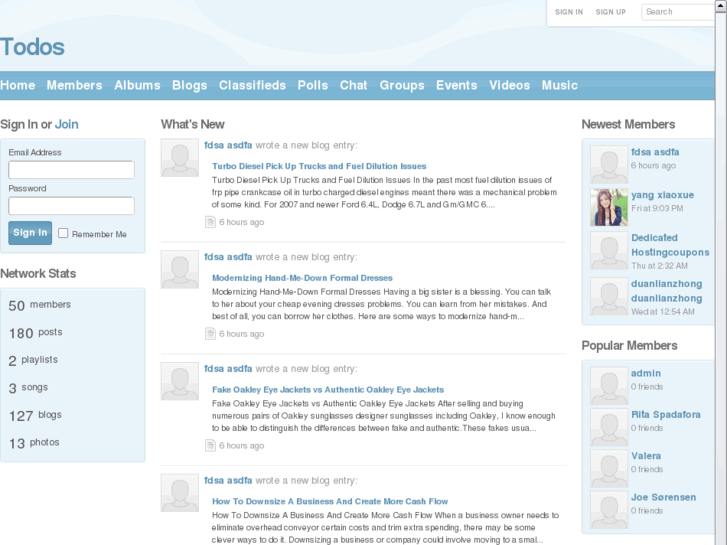Open Modernizing Hand-Me-Down Formal Dresses link
Screen dimensions: 727x545
coord(302,278)
